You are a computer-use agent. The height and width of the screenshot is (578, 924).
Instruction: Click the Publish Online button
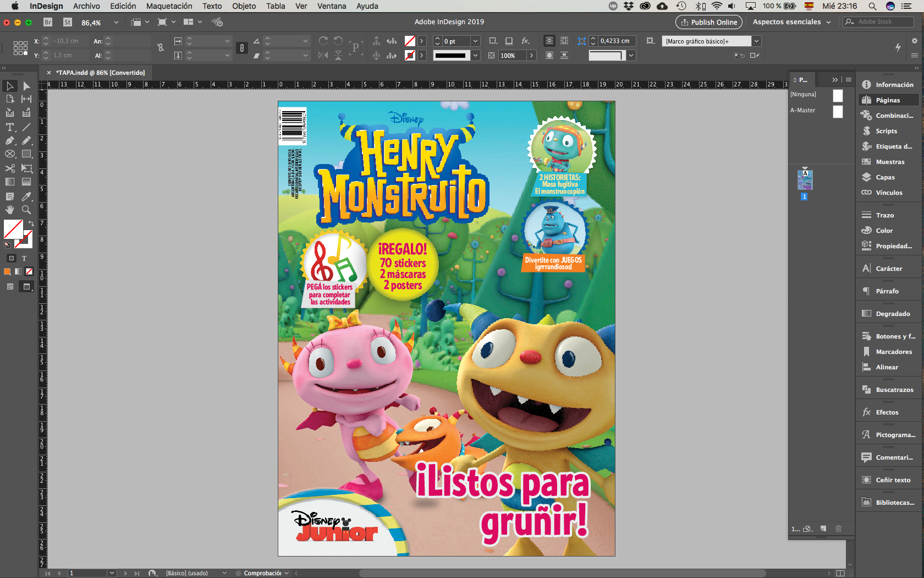coord(709,22)
